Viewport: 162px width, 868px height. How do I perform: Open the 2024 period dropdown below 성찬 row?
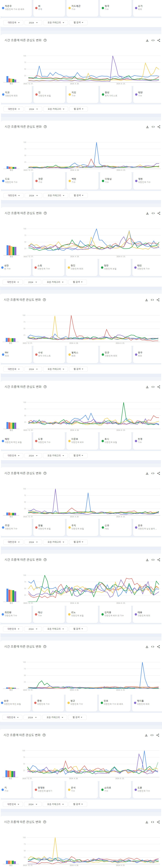(x=32, y=282)
